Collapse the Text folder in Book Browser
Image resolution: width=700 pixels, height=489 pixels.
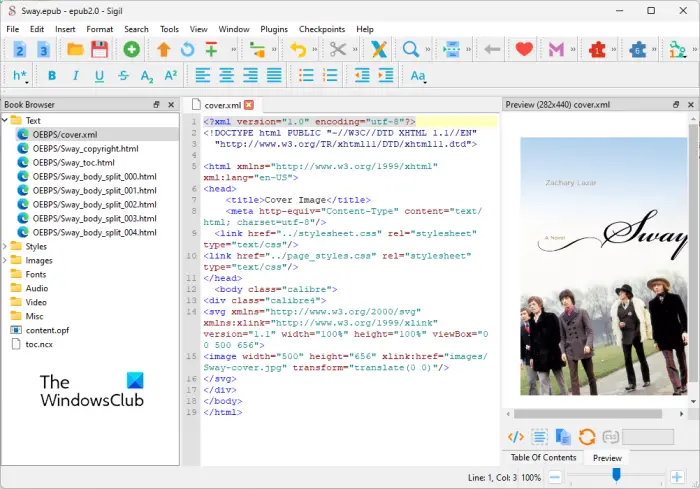point(6,120)
